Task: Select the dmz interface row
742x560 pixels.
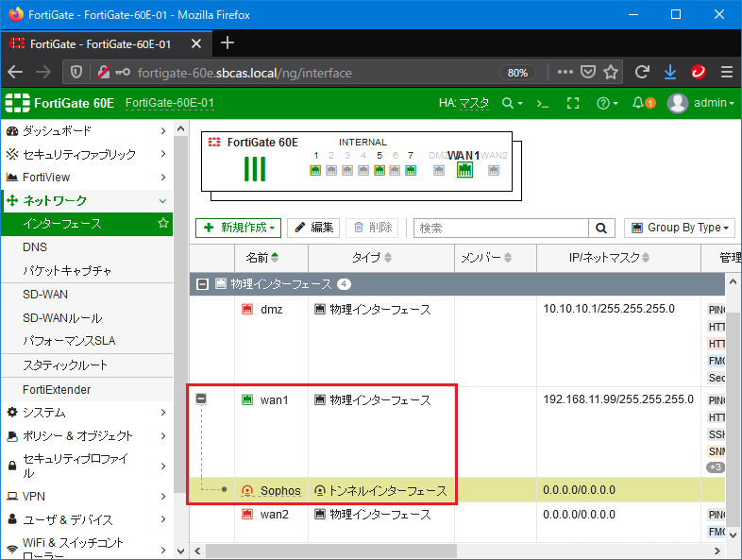Action: [457, 341]
